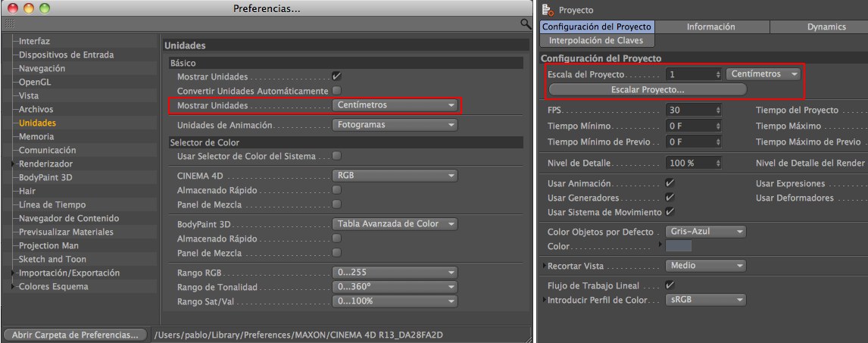The height and width of the screenshot is (343, 868).
Task: Expand the Importación/Exportación category
Action: click(13, 273)
